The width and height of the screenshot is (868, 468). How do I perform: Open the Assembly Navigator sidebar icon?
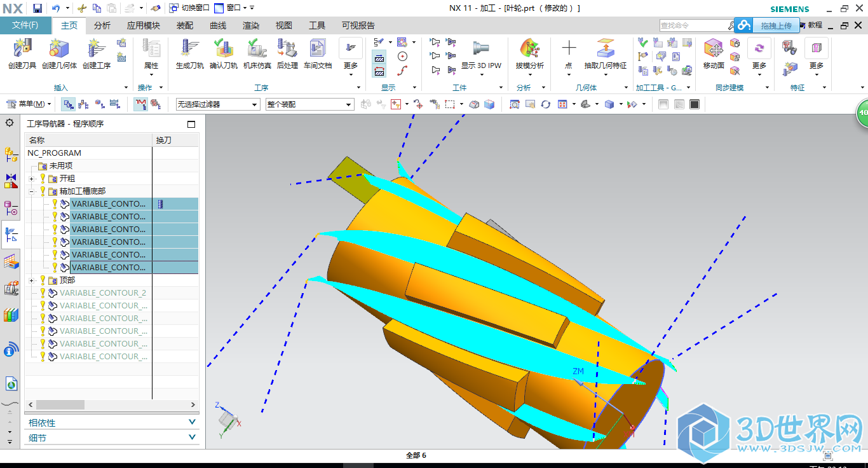pos(11,153)
